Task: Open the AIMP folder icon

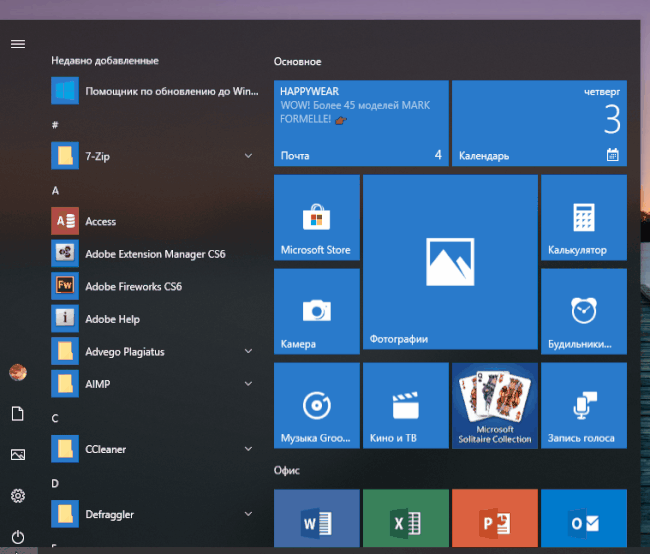Action: point(65,384)
